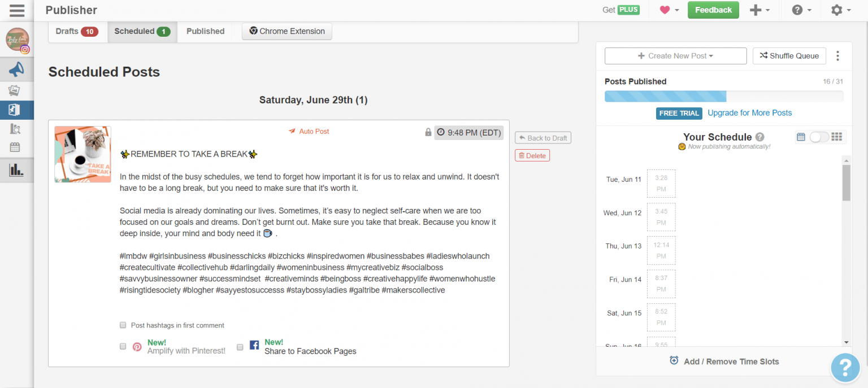868x388 pixels.
Task: Open the bar chart analytics icon
Action: (16, 169)
